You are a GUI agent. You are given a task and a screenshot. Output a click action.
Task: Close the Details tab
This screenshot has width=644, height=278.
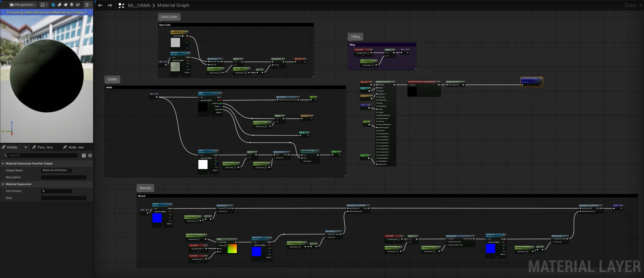click(26, 147)
